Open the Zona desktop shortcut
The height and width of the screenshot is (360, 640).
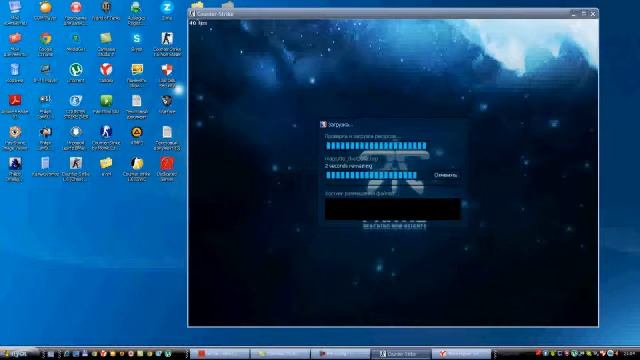click(x=167, y=11)
